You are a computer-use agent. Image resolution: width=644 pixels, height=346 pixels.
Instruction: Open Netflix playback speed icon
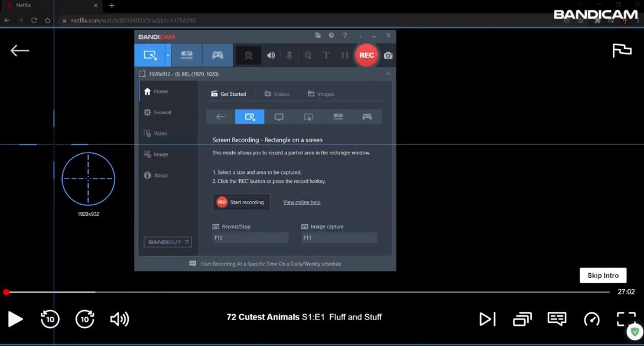[x=592, y=319]
